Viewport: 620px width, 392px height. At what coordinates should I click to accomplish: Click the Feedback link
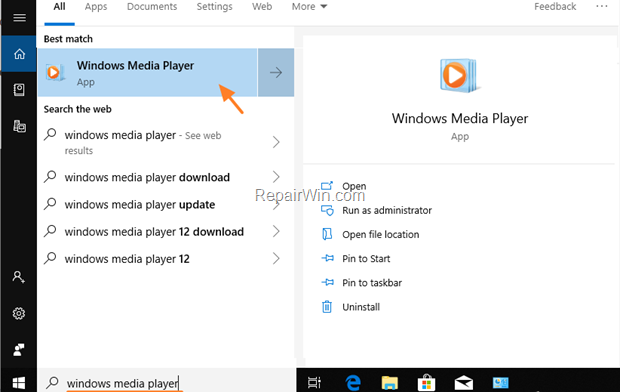[x=555, y=7]
